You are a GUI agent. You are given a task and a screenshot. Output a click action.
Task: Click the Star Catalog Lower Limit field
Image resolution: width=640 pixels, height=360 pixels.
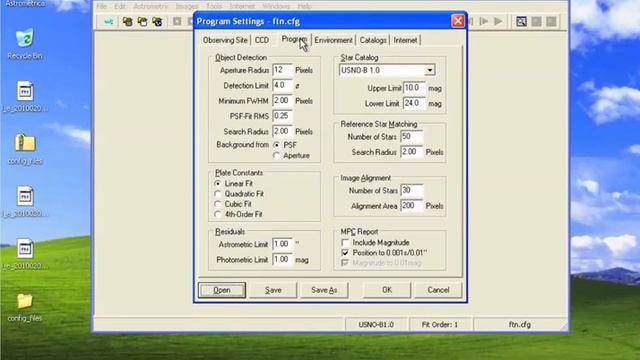414,103
